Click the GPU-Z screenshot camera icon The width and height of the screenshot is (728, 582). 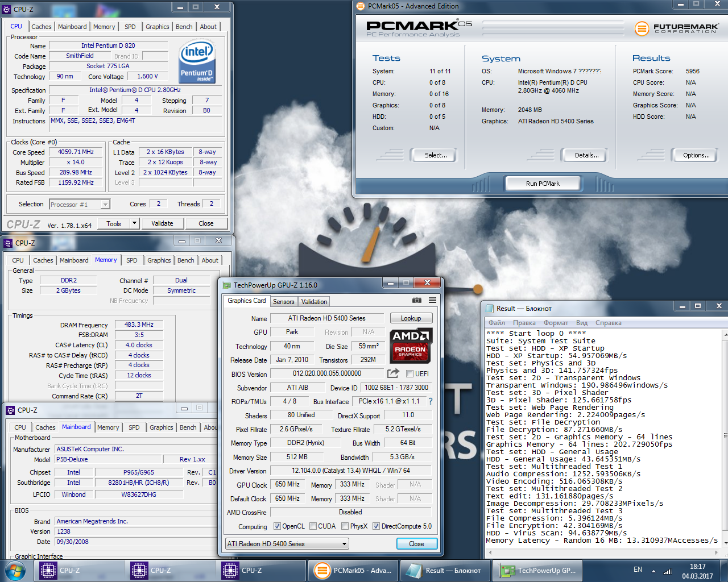tap(417, 300)
